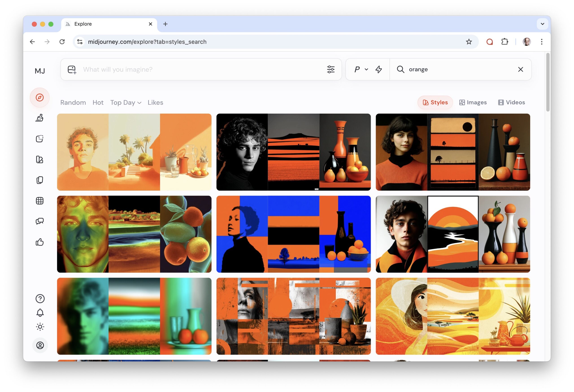Open the Explore compass icon in sidebar

pos(39,97)
